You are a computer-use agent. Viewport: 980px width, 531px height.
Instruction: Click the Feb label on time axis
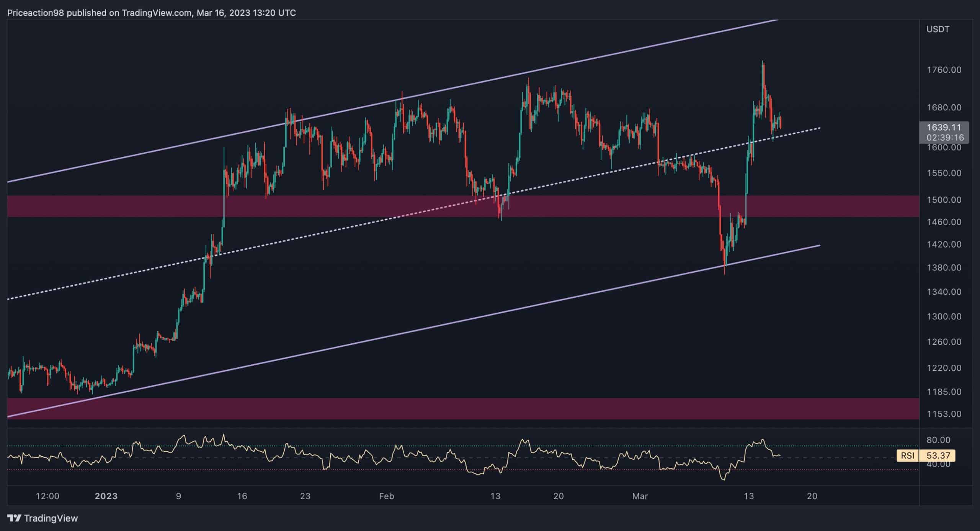click(x=386, y=496)
